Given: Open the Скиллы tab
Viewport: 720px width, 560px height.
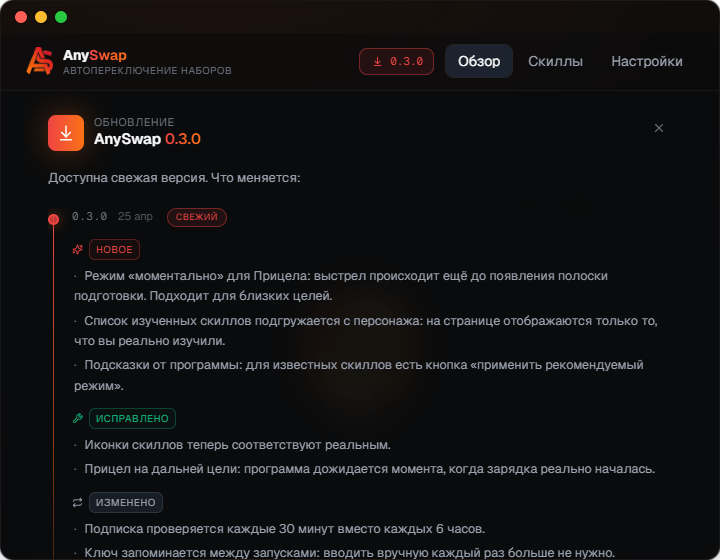Looking at the screenshot, I should point(555,61).
